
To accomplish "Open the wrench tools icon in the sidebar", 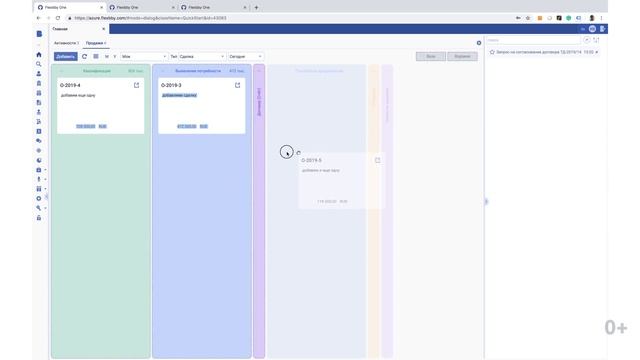I will pos(39,208).
